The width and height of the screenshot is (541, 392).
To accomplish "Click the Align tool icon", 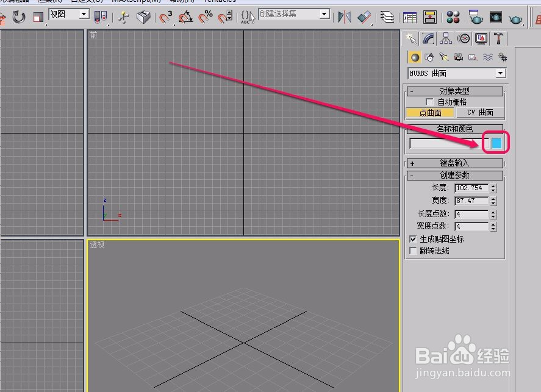I will (364, 16).
